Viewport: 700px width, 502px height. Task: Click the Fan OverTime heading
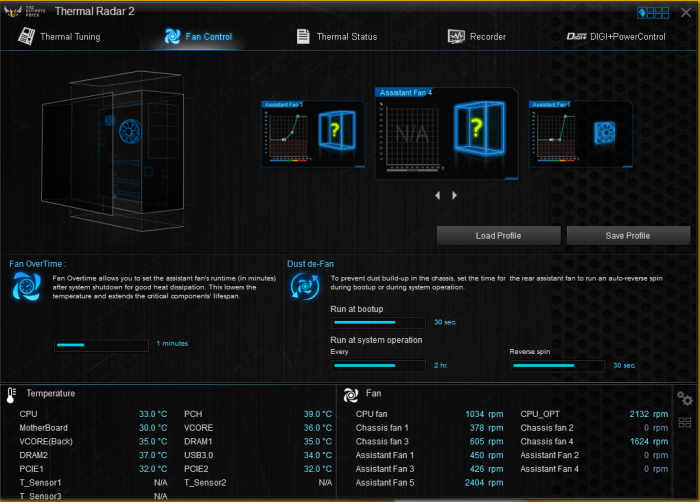coord(38,264)
